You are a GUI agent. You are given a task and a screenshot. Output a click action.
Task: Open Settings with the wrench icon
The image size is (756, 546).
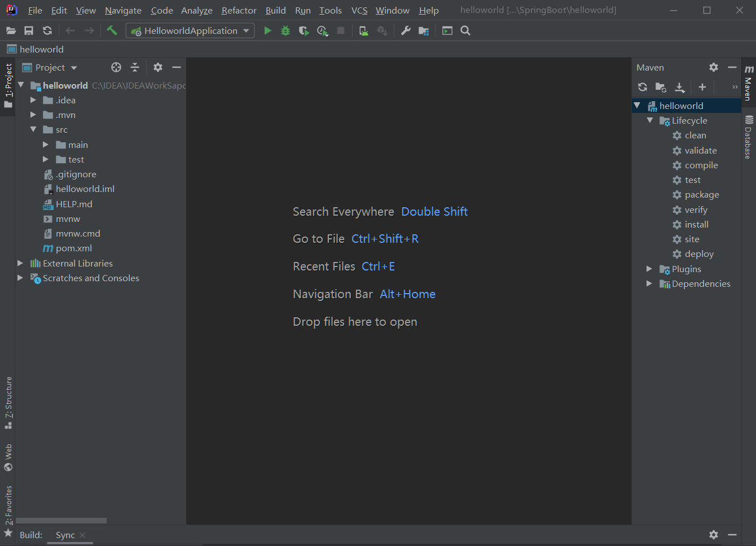click(406, 30)
